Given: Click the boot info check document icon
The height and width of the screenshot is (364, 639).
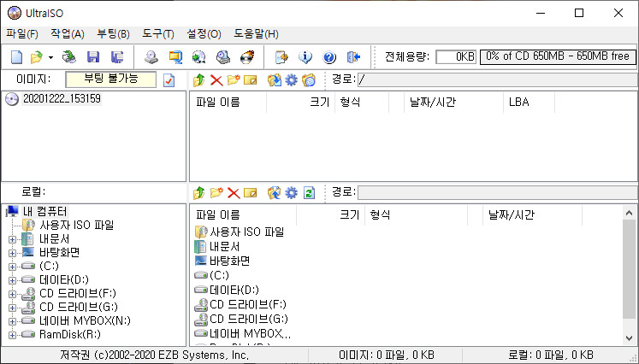Looking at the screenshot, I should coord(169,80).
